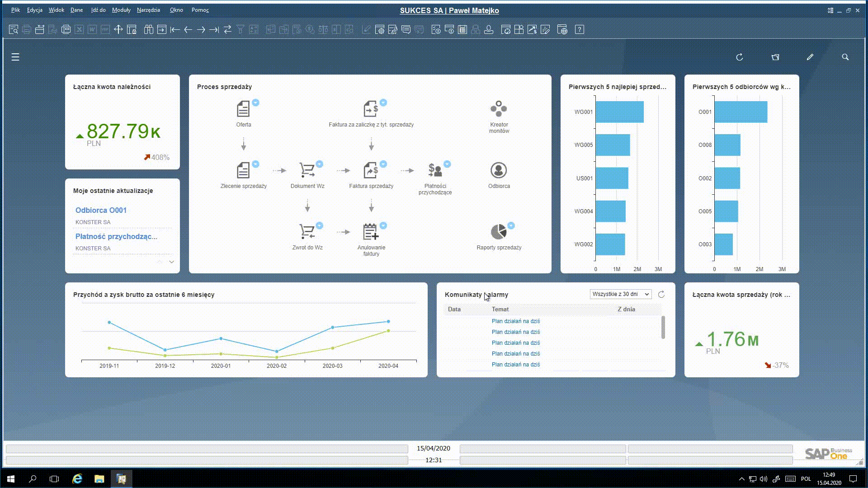Click the pencil edit cockpit icon
Viewport: 868px width, 488px height.
(x=810, y=57)
